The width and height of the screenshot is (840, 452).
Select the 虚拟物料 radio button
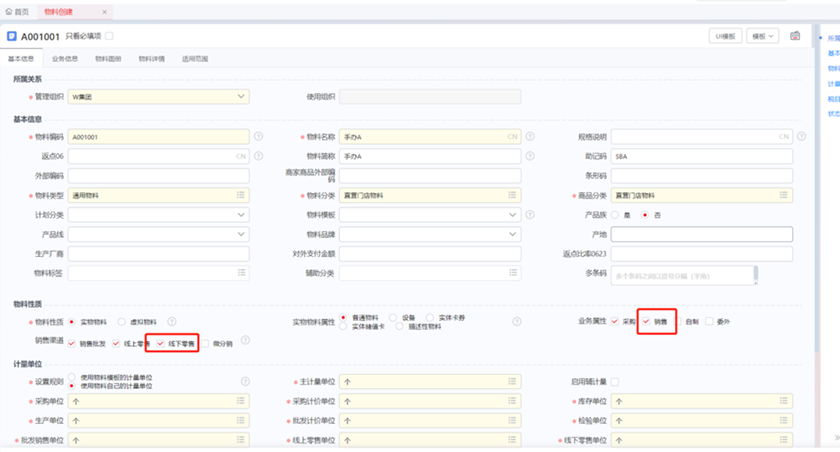click(121, 322)
